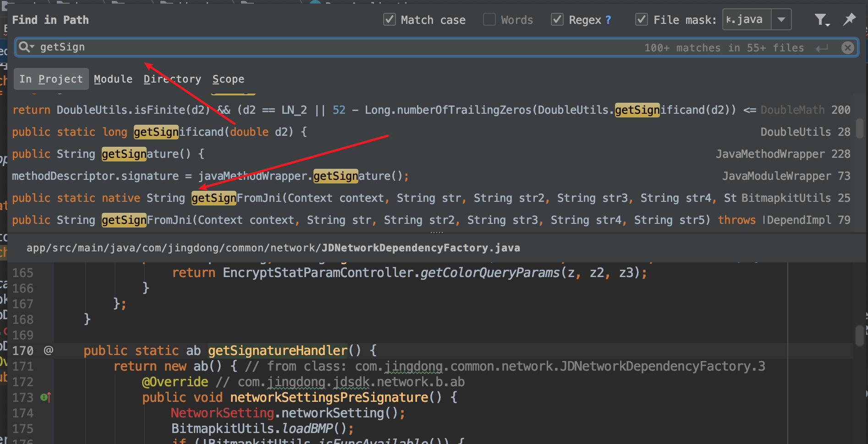The height and width of the screenshot is (444, 868).
Task: Click the file mask *.java field
Action: (x=747, y=20)
